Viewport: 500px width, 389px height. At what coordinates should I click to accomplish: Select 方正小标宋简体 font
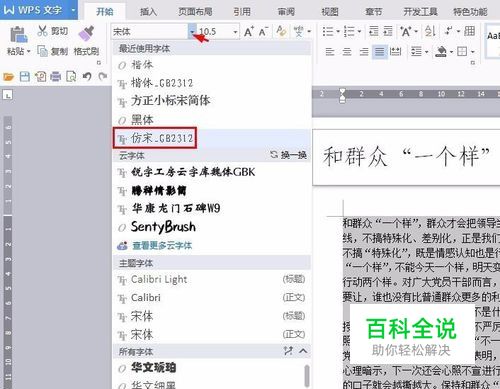pyautogui.click(x=211, y=101)
